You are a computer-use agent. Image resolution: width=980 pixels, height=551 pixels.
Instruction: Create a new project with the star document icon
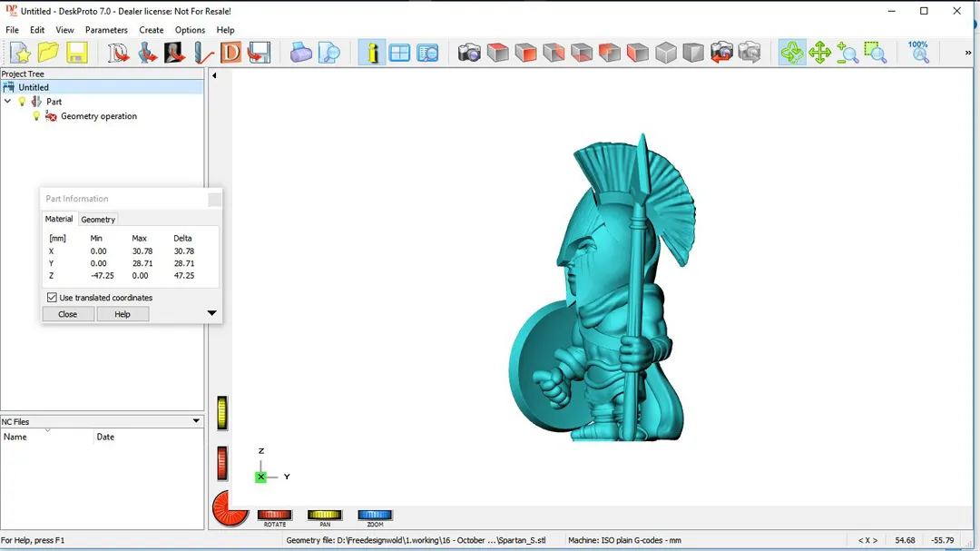point(20,54)
